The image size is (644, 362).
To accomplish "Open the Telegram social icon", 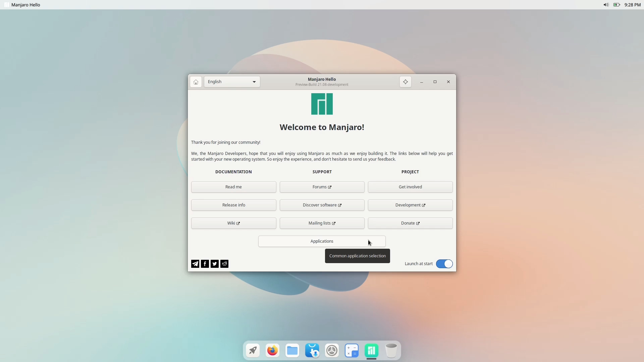I will click(x=195, y=264).
